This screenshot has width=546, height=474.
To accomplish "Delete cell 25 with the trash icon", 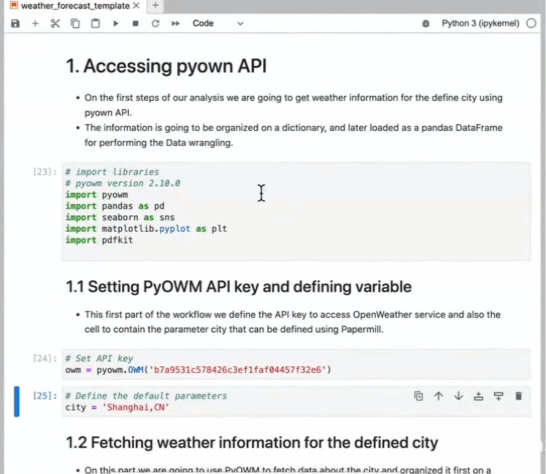I will [518, 396].
